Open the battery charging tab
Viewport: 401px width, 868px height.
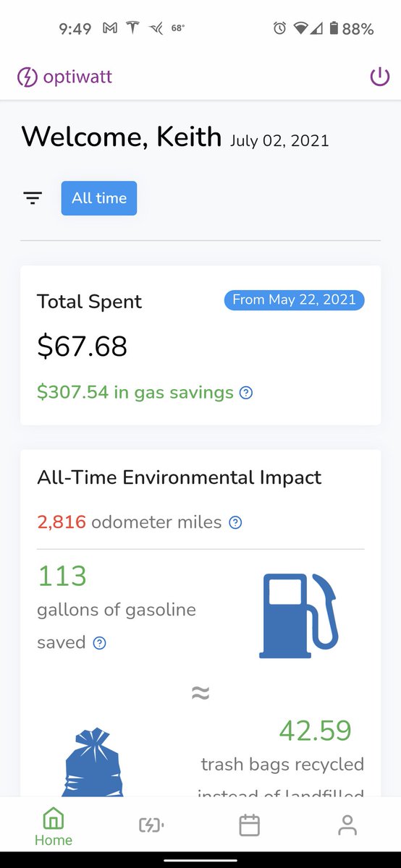tap(151, 825)
